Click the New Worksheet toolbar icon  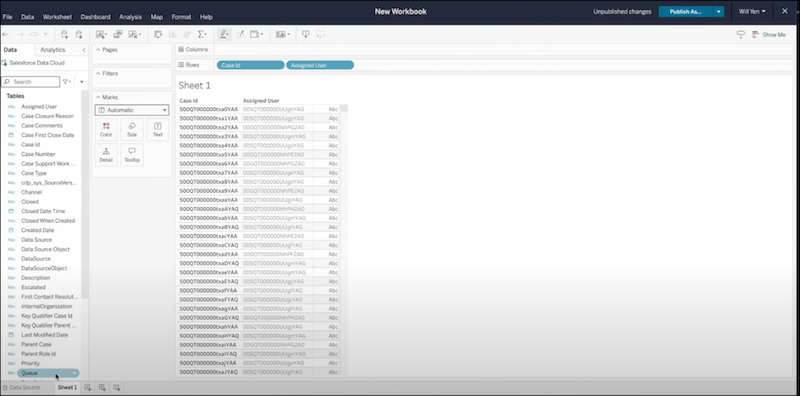click(101, 34)
